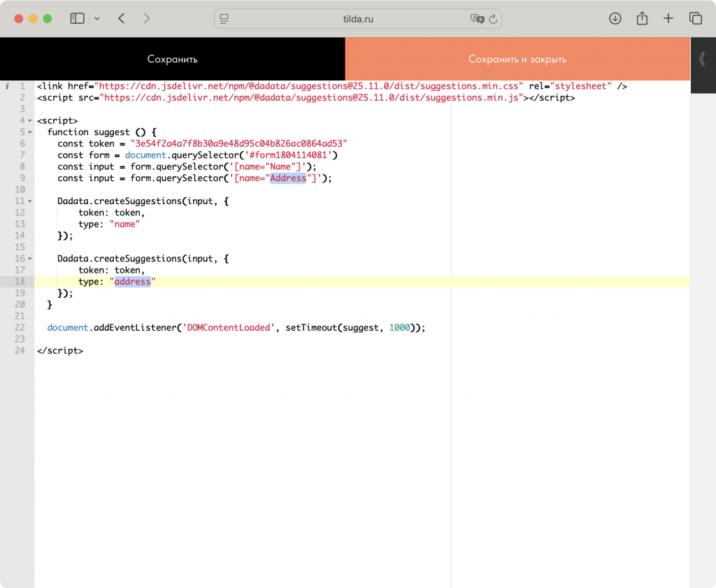
Task: Collapse the createSuggestions block at line 11
Action: (x=29, y=201)
